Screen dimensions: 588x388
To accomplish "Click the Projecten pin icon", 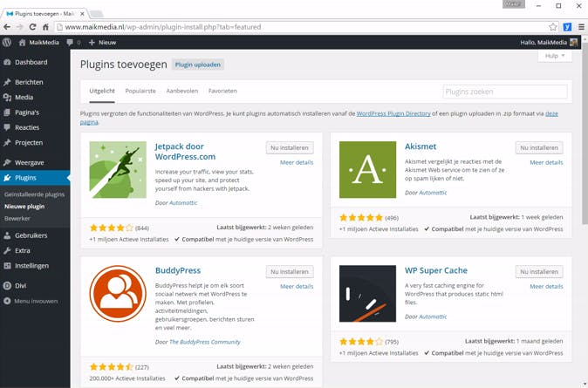I will [x=7, y=142].
